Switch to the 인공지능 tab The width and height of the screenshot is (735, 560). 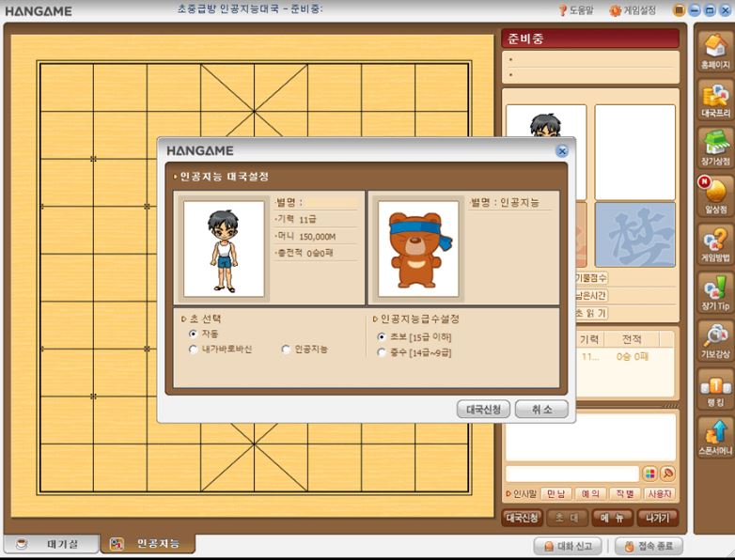click(148, 544)
